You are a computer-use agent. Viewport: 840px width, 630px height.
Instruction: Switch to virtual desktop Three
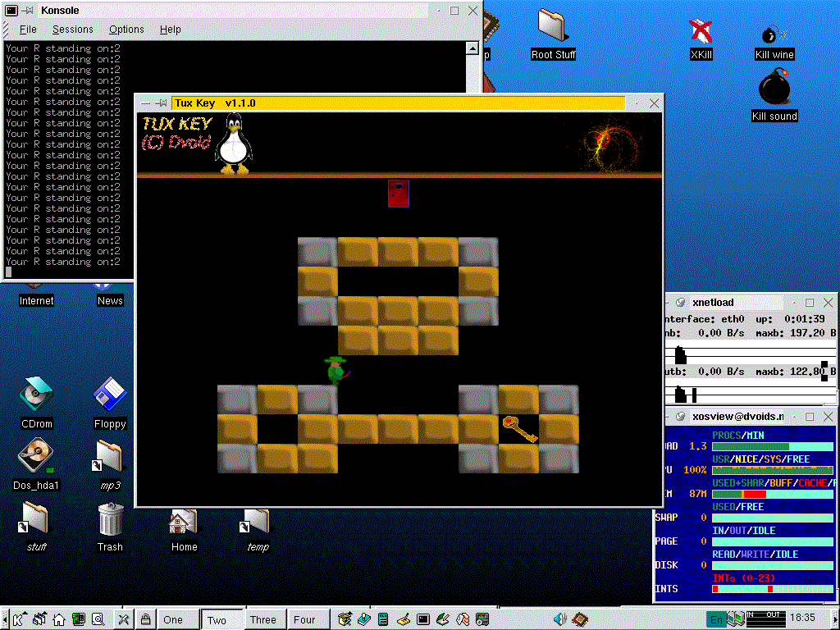tap(263, 619)
